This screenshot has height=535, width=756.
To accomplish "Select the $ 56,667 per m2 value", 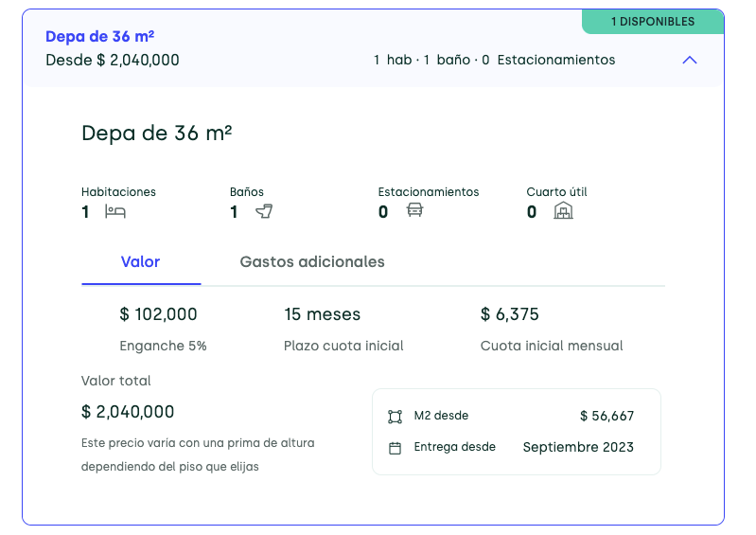I will [607, 416].
